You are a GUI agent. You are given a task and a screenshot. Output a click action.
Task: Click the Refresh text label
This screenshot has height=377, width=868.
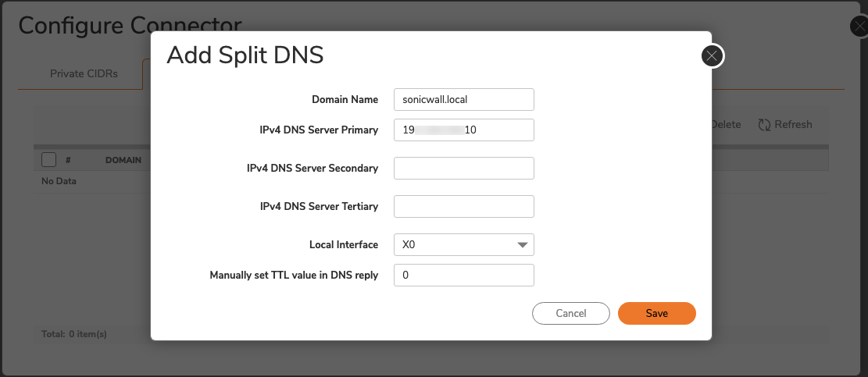coord(793,125)
